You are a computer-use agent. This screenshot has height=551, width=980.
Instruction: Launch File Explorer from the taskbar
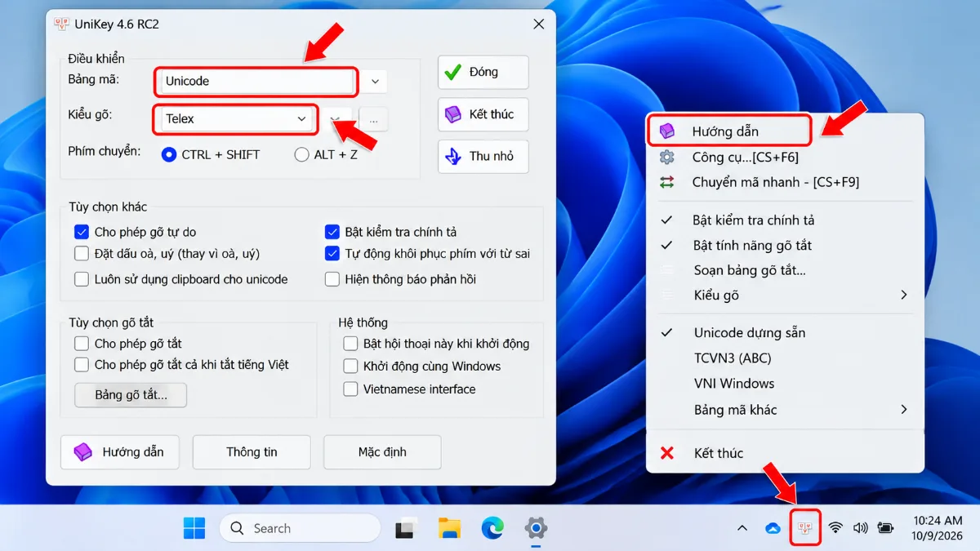coord(449,528)
